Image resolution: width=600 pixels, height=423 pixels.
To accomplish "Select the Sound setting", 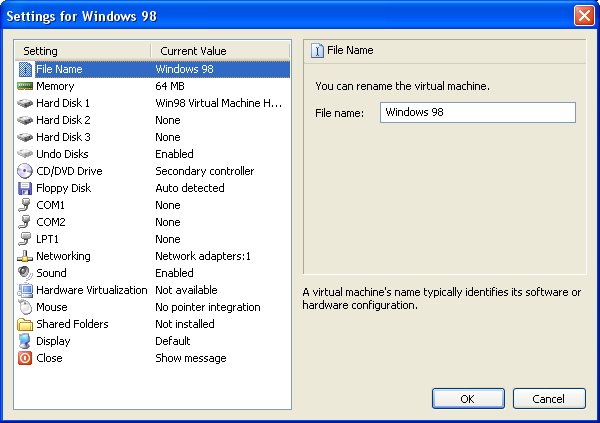I will (x=152, y=273).
